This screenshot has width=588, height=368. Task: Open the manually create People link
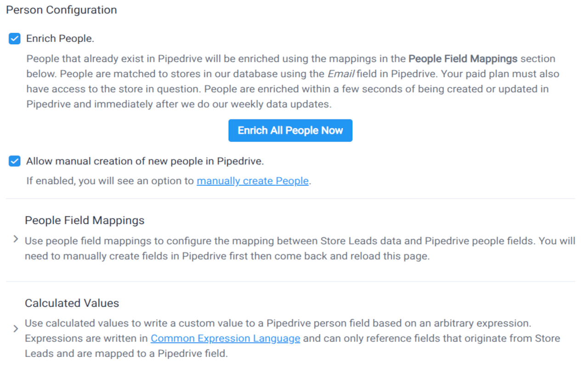pyautogui.click(x=252, y=181)
